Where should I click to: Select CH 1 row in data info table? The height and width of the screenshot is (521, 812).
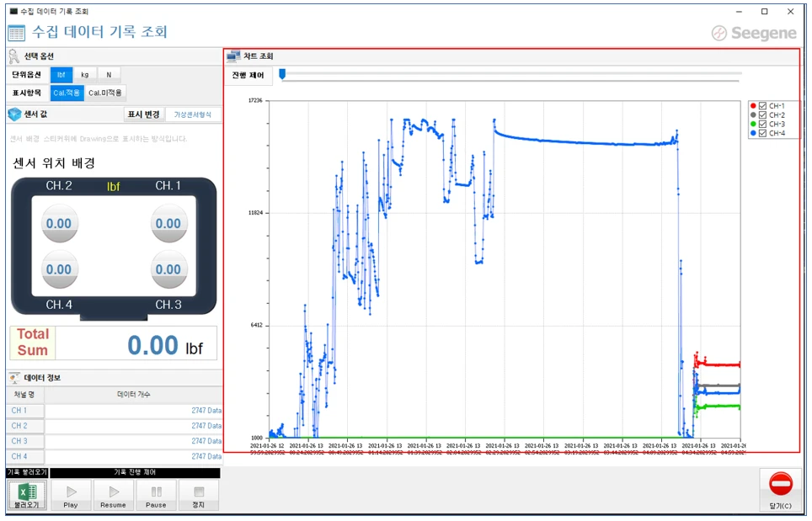point(114,410)
